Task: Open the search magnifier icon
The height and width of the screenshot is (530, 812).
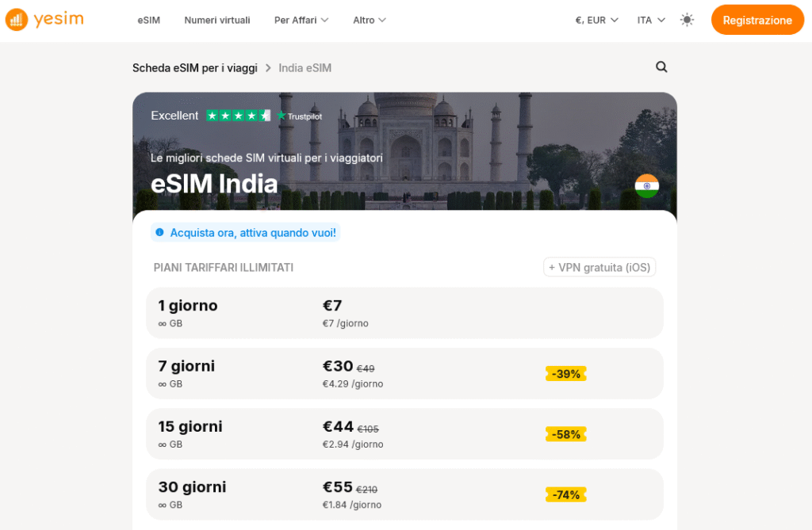Action: [x=662, y=67]
